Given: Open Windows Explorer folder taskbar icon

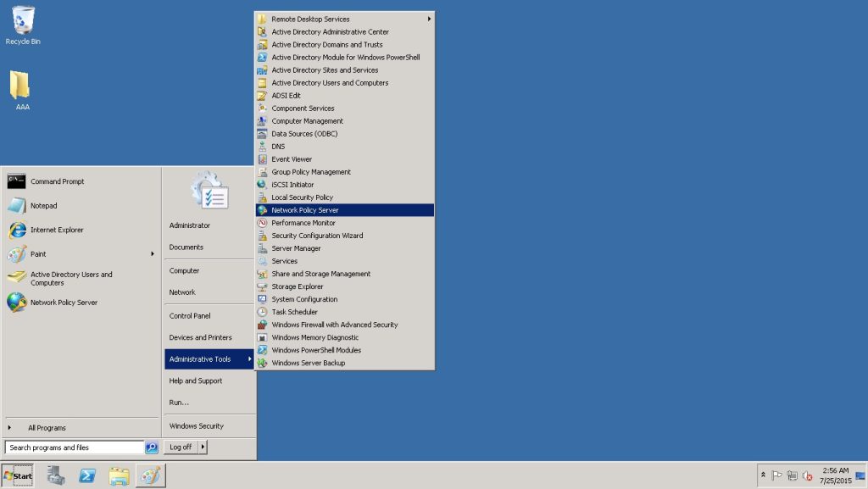Looking at the screenshot, I should 119,475.
